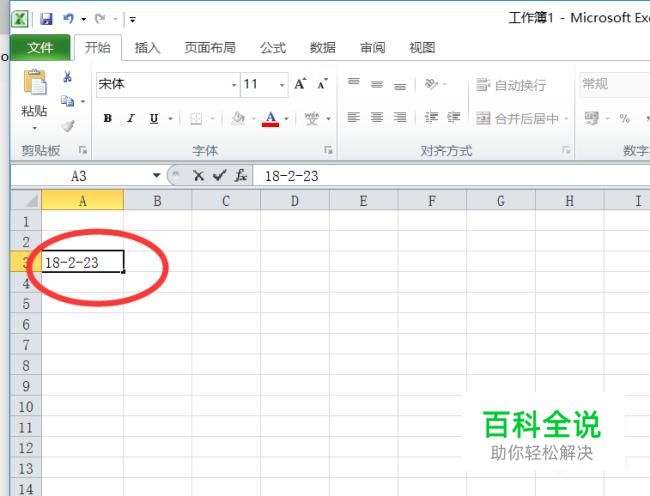
Task: Select row 5 header
Action: [26, 303]
